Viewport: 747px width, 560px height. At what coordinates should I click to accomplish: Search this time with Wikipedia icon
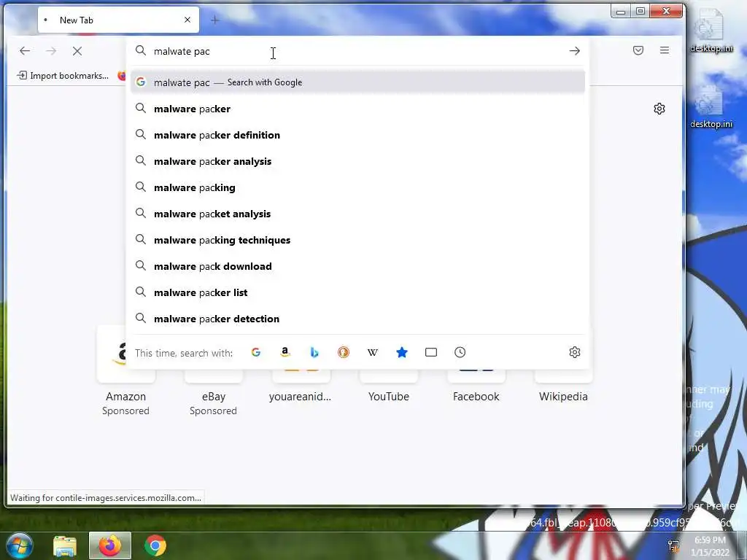(373, 352)
